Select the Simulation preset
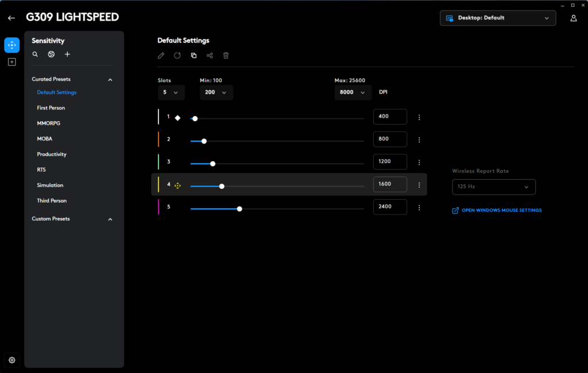 click(50, 185)
